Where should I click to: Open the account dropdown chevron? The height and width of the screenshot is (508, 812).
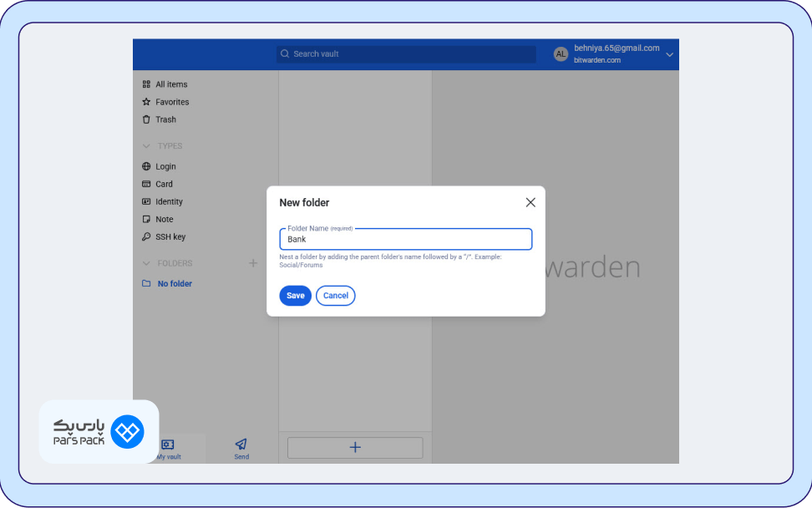tap(669, 55)
